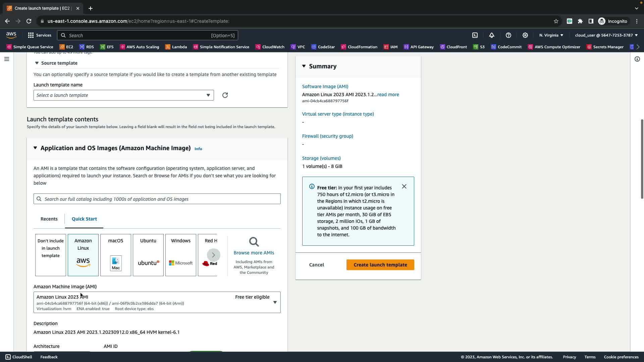Open the AWS support help icon
Viewport: 644px width, 362px height.
[508, 35]
